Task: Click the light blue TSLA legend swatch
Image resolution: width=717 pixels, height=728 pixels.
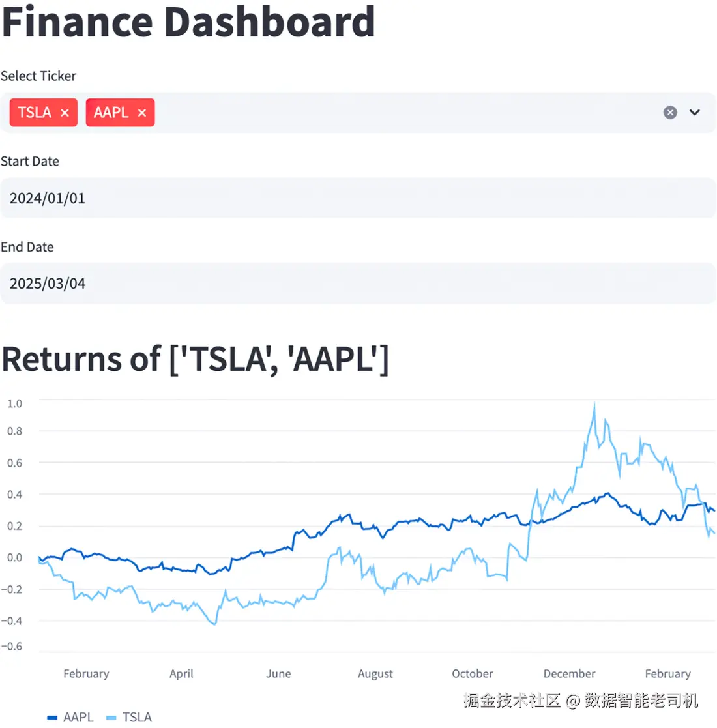Action: [111, 718]
